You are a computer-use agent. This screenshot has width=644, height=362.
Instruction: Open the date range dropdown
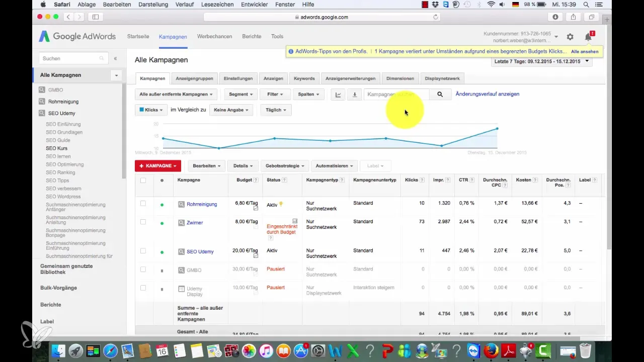point(541,61)
